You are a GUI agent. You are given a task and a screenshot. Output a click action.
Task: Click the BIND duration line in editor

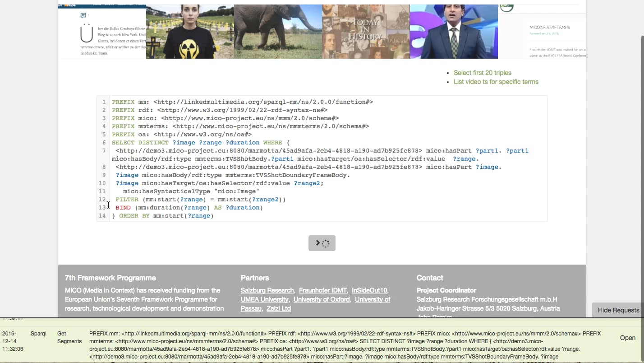[189, 208]
